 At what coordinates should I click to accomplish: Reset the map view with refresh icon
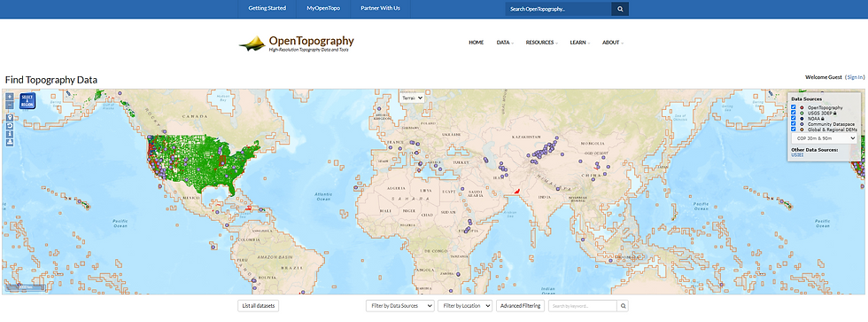click(x=10, y=126)
